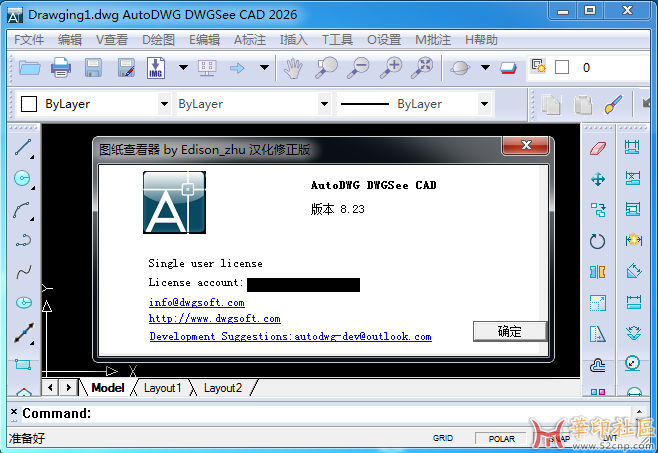Open the M批注 menu
Screen dimensions: 658x453
coord(433,40)
